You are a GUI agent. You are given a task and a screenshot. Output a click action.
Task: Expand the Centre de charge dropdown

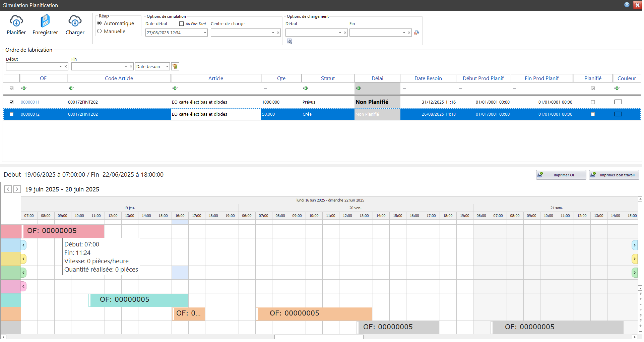point(273,33)
